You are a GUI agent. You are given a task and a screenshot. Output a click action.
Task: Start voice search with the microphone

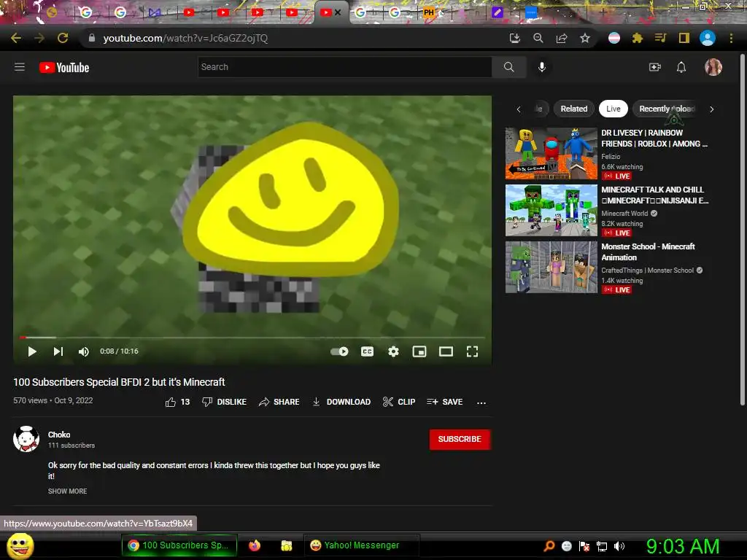pos(542,67)
